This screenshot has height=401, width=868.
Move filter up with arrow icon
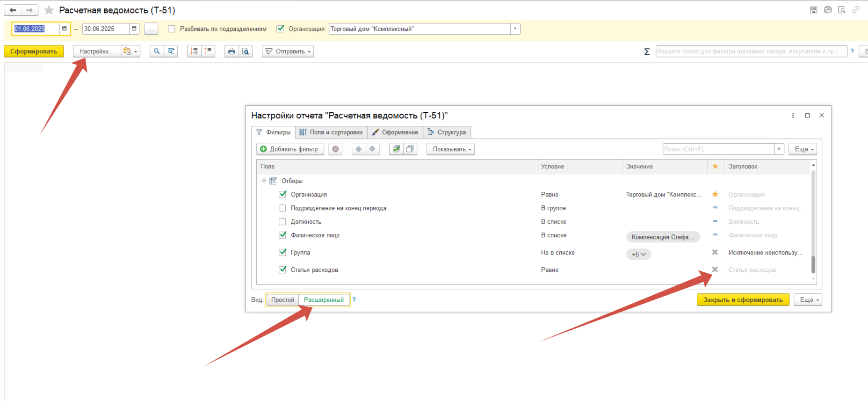(358, 149)
